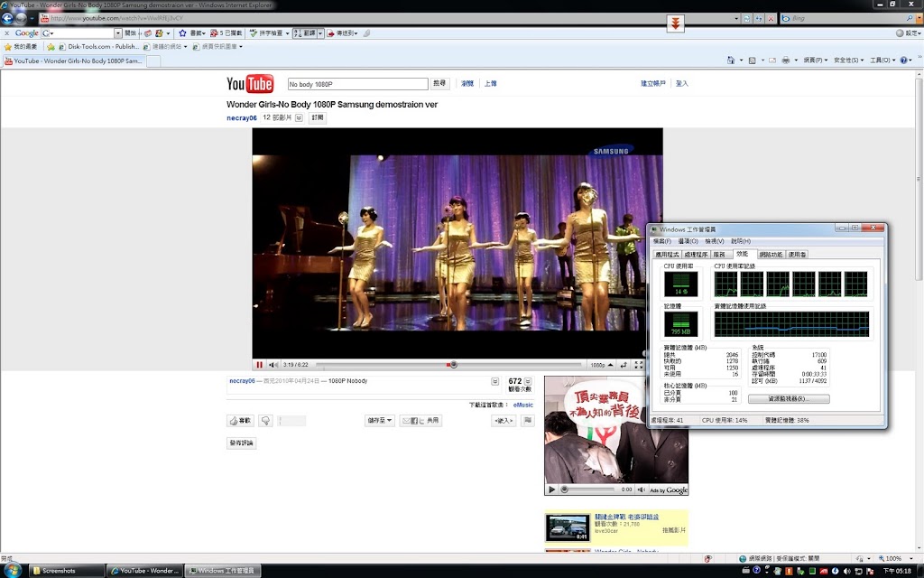Close the Google toolbar with the X

[x=6, y=33]
